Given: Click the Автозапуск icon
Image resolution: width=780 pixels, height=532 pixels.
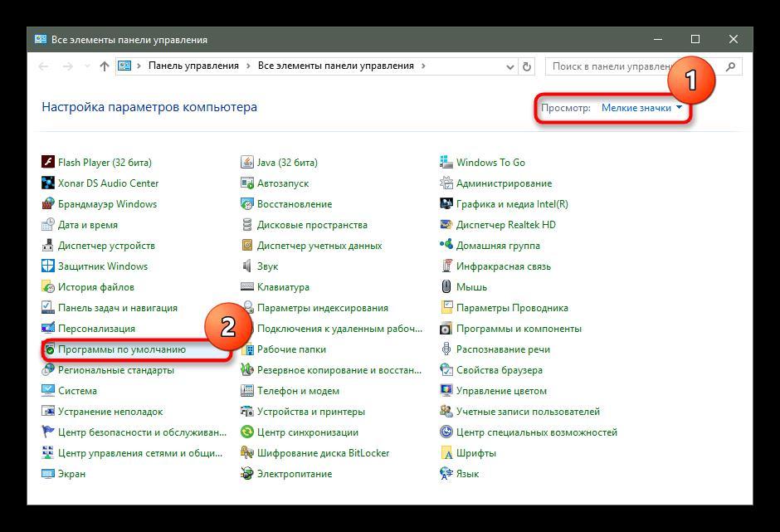Looking at the screenshot, I should pyautogui.click(x=246, y=183).
